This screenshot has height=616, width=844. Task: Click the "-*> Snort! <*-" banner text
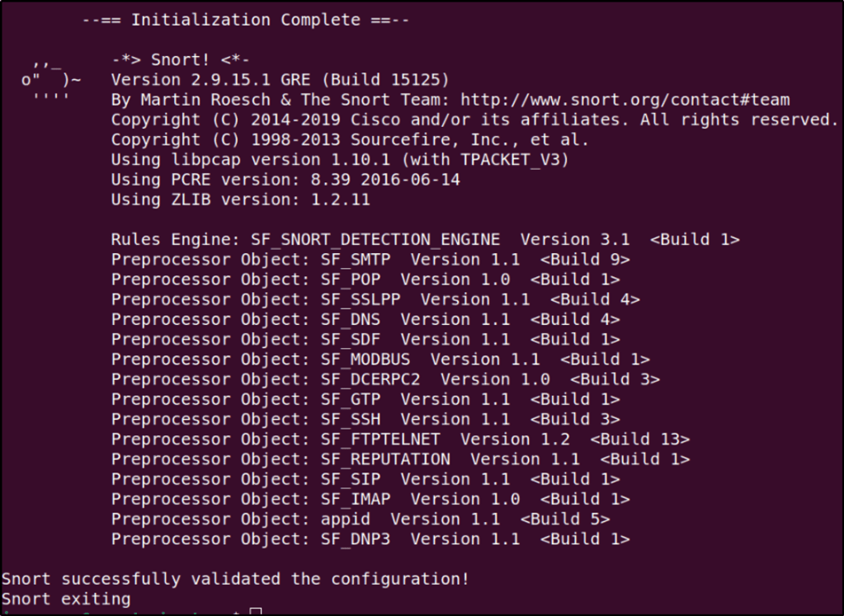tap(180, 59)
